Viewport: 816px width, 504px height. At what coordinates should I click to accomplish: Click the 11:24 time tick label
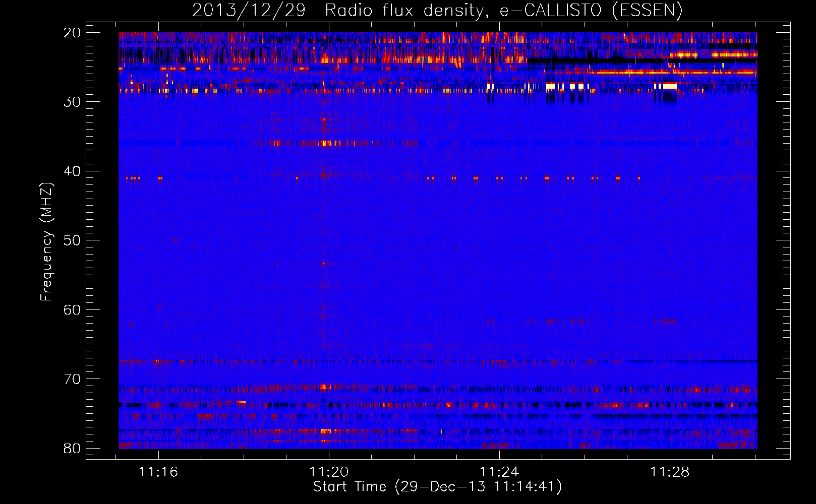point(499,472)
